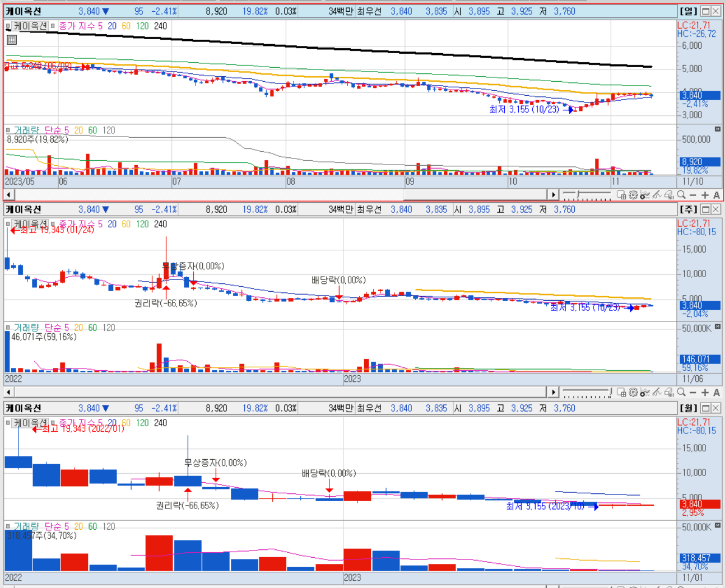725x588 pixels.
Task: Click 종가 지수 5 moving average label in daily chart
Action: coord(81,26)
